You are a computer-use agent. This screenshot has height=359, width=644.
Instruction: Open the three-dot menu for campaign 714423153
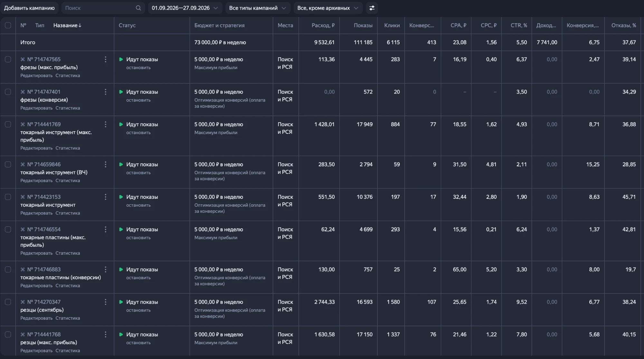point(105,197)
